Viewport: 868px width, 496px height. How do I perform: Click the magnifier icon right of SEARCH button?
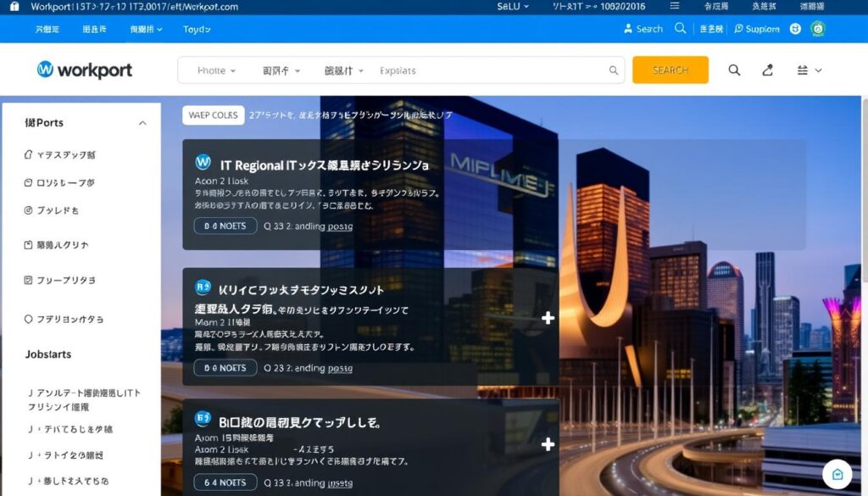734,70
